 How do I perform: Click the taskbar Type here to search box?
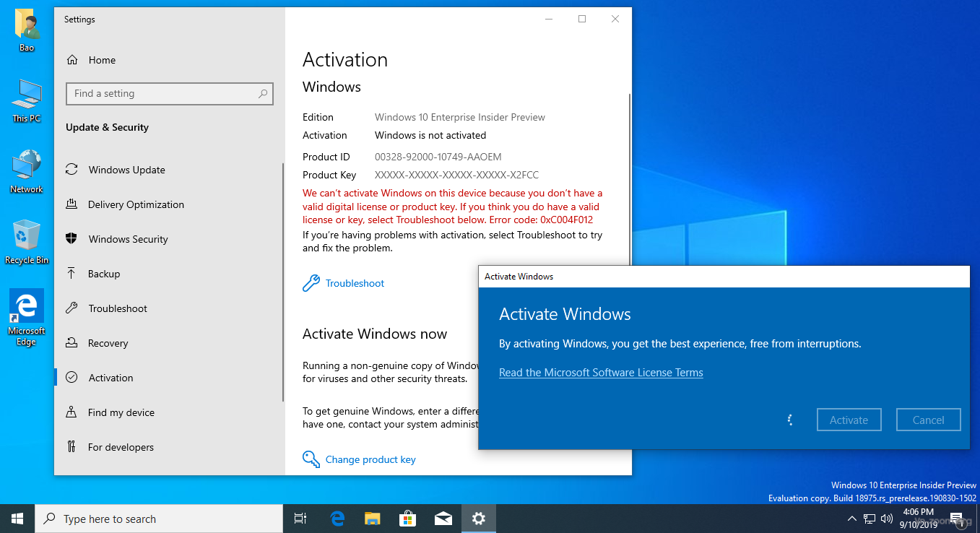click(159, 519)
